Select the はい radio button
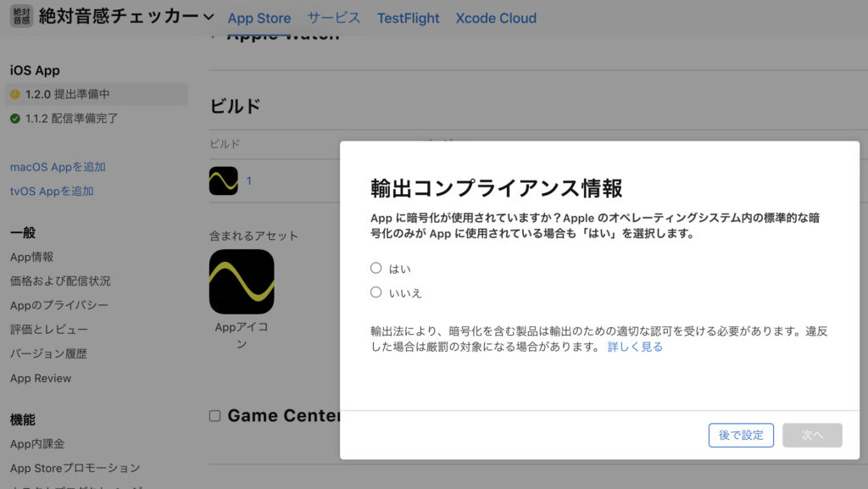Image resolution: width=868 pixels, height=489 pixels. (x=376, y=268)
